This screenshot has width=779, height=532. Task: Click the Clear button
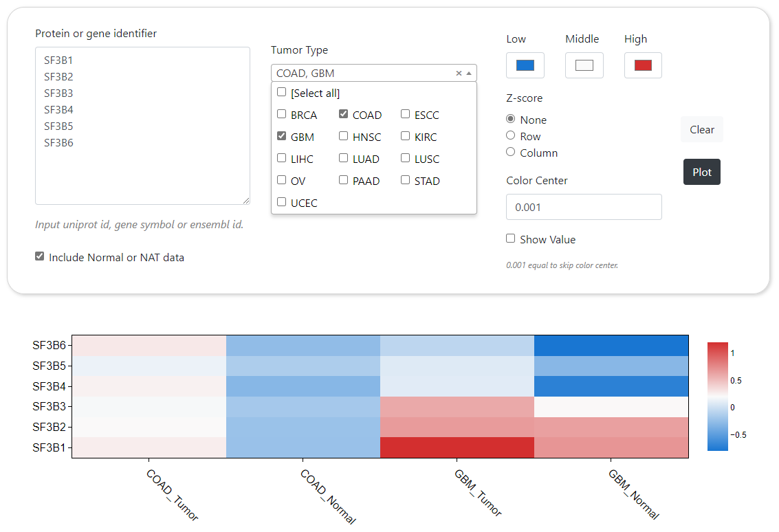[x=702, y=129]
